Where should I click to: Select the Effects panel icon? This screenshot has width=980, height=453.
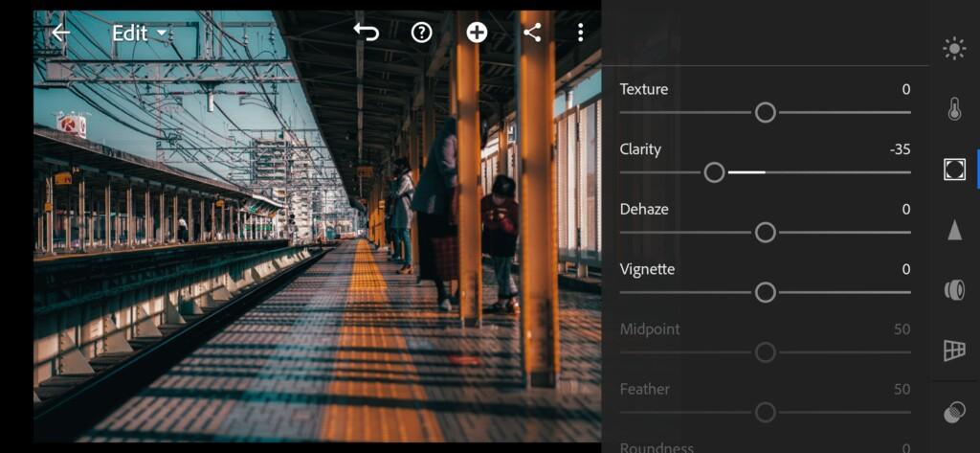(x=954, y=169)
